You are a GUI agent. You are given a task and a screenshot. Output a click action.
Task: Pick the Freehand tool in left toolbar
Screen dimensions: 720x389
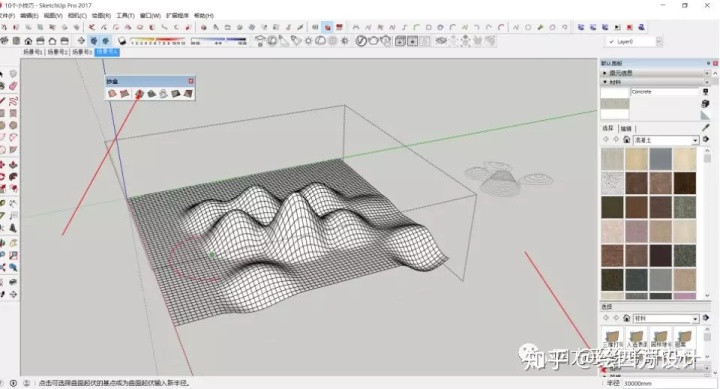[x=13, y=101]
